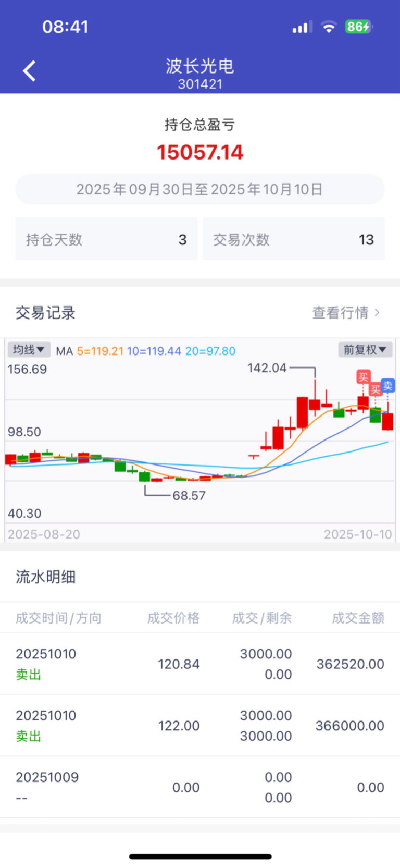Tap the blue 卖 sell marker on chart
The image size is (400, 868).
pyautogui.click(x=387, y=386)
